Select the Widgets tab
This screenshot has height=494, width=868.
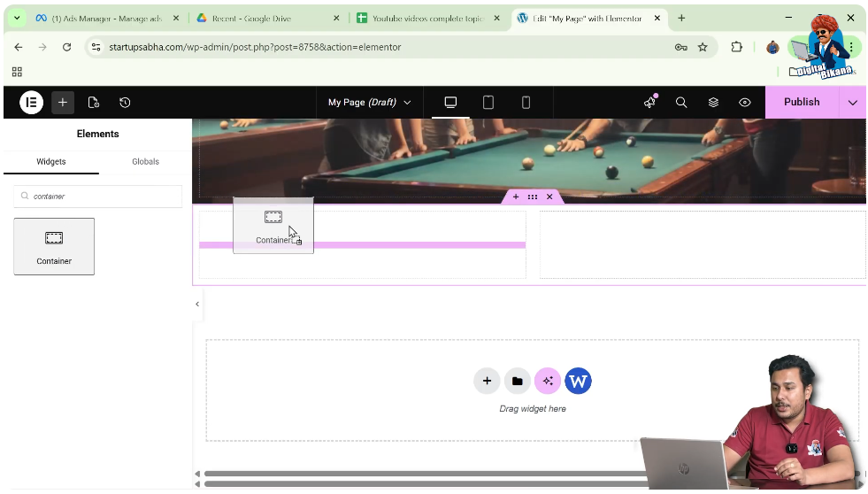[x=51, y=162]
